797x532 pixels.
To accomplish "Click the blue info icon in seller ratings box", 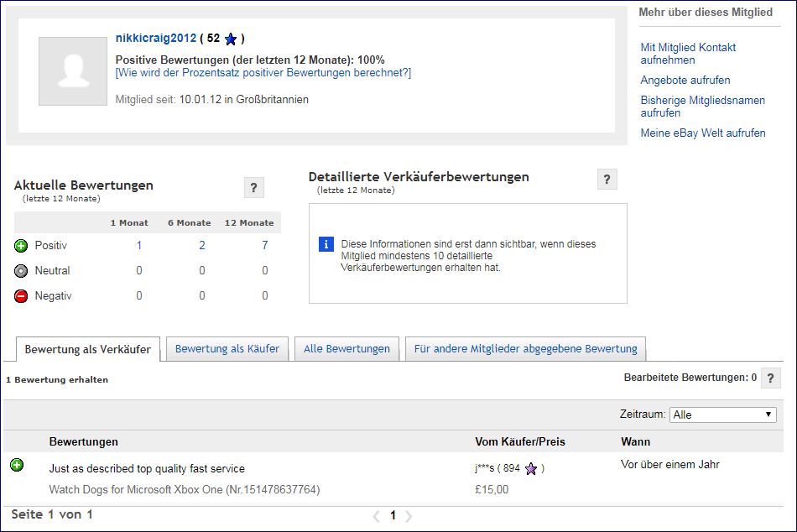I will tap(326, 244).
